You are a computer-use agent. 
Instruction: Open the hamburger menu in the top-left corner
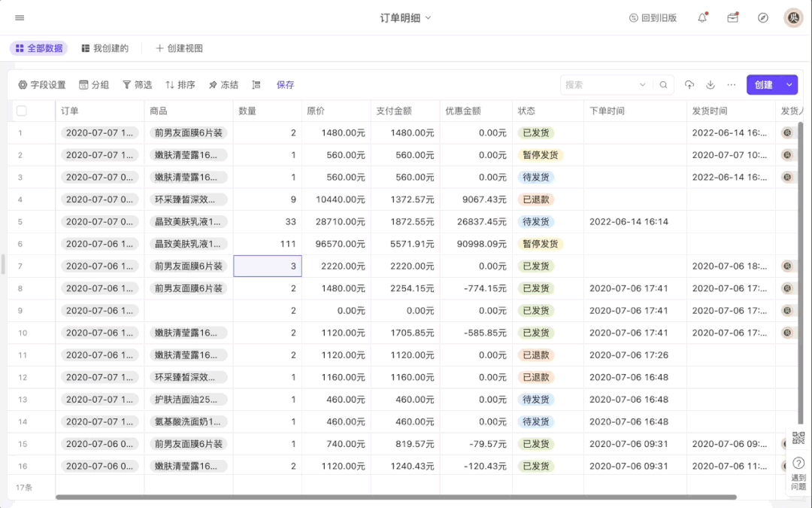[20, 18]
